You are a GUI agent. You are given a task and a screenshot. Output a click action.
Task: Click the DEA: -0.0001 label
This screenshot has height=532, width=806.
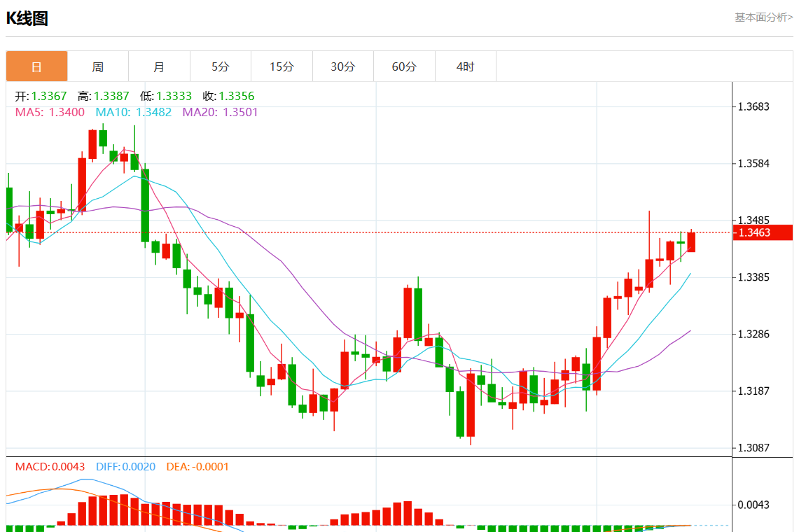(x=197, y=467)
